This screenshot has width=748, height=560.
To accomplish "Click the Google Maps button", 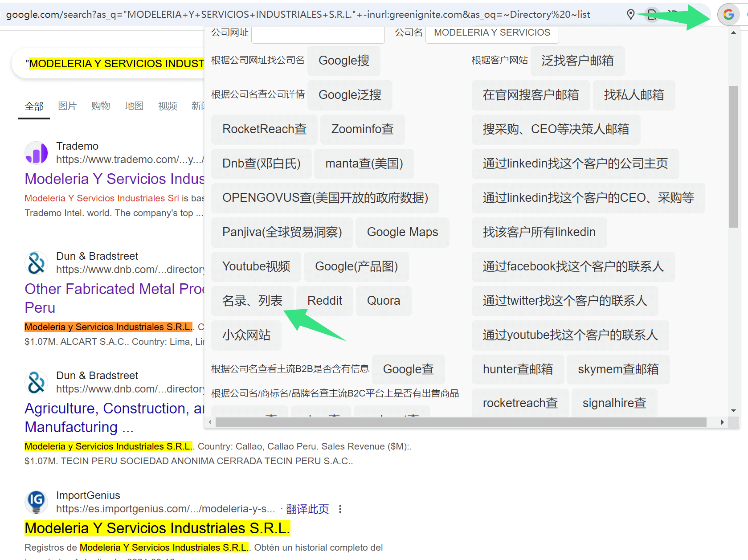I will click(402, 232).
